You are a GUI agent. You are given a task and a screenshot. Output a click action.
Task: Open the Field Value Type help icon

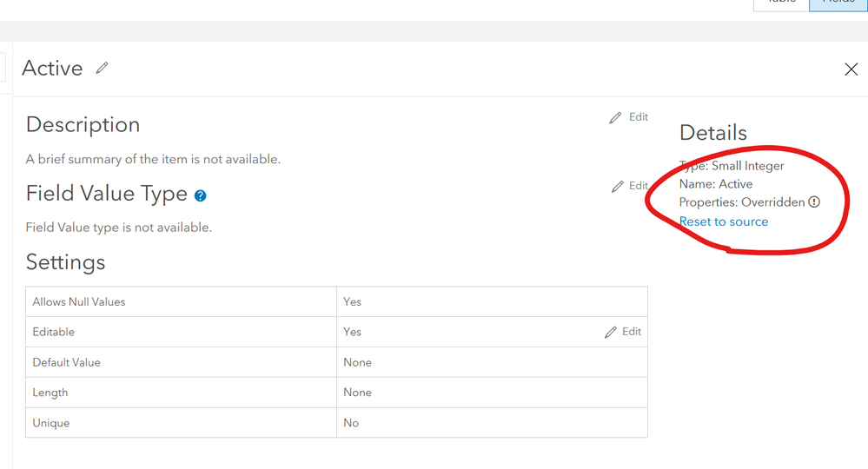pos(201,195)
